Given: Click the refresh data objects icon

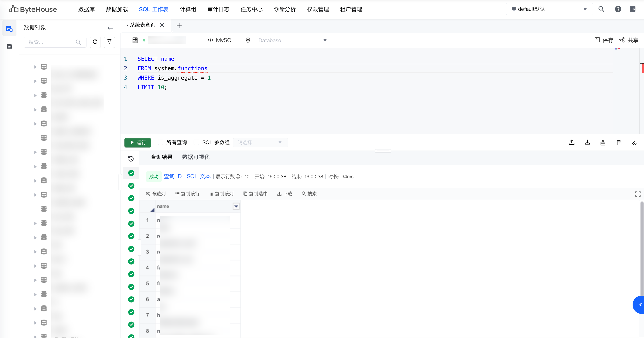Looking at the screenshot, I should (95, 42).
